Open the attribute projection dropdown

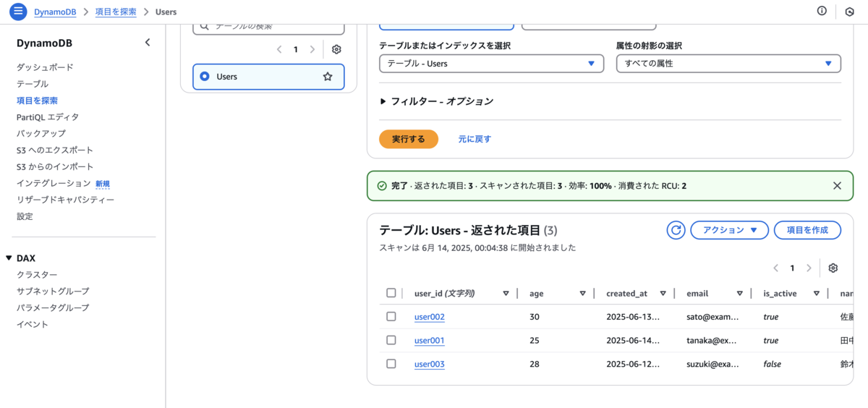click(728, 64)
